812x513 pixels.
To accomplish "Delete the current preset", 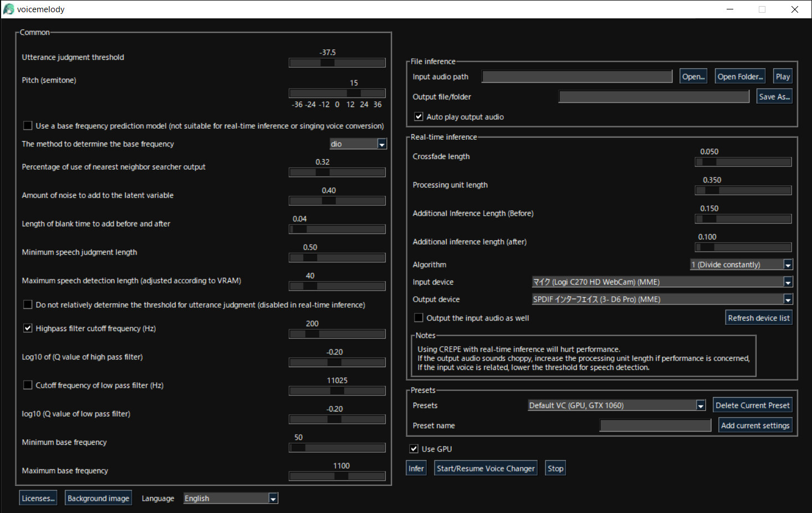I will coord(752,405).
